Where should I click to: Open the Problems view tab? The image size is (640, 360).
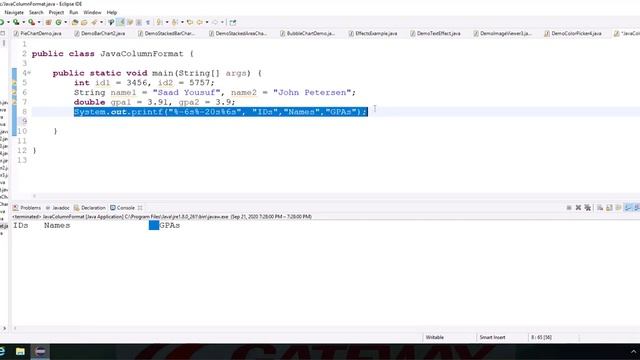[27, 208]
